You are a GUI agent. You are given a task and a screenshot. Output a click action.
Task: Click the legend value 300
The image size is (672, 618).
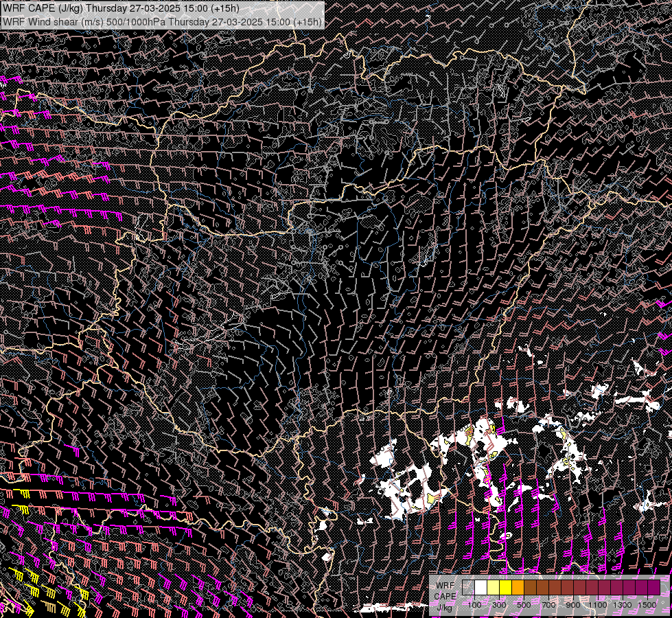tap(499, 605)
